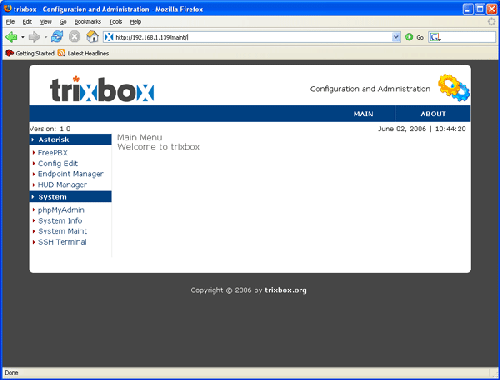
Task: Click the search engine icon in search box
Action: (x=435, y=37)
